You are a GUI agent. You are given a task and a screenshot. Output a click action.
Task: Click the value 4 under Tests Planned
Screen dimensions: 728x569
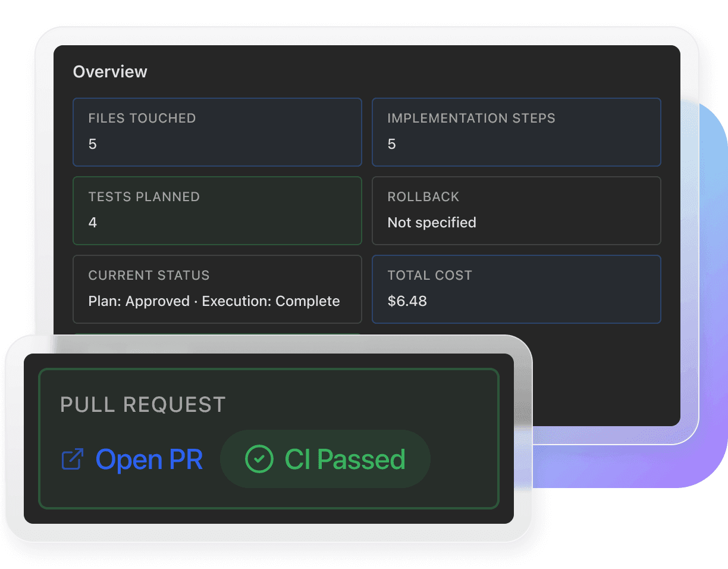[x=93, y=223]
